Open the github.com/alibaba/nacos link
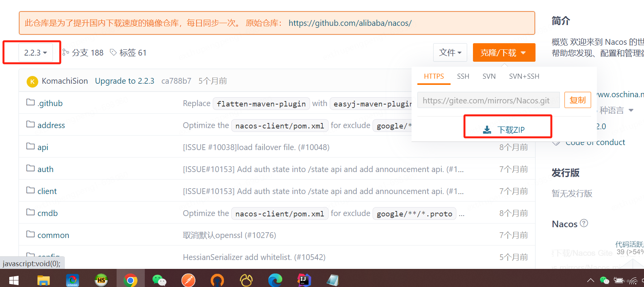This screenshot has width=644, height=287. click(x=350, y=23)
